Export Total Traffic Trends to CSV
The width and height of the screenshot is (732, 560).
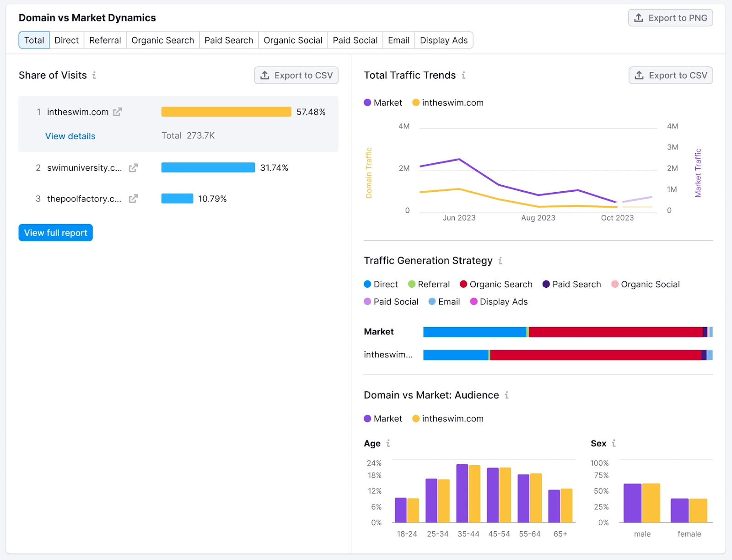[x=671, y=75]
